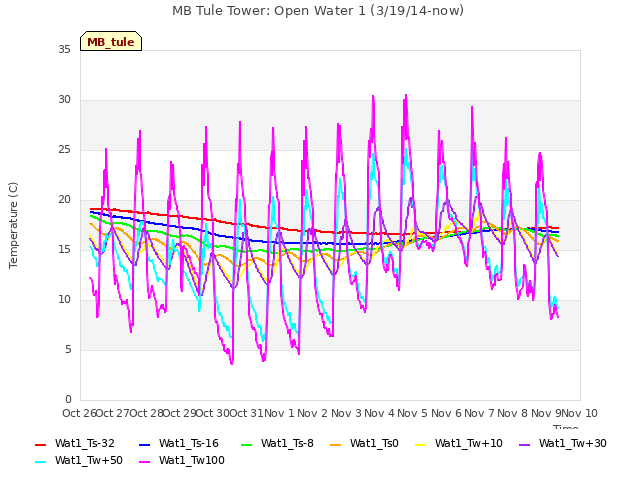Image resolution: width=640 pixels, height=480 pixels.
Task: Click the 'Nov 8' x-axis tick label
Action: (x=513, y=413)
